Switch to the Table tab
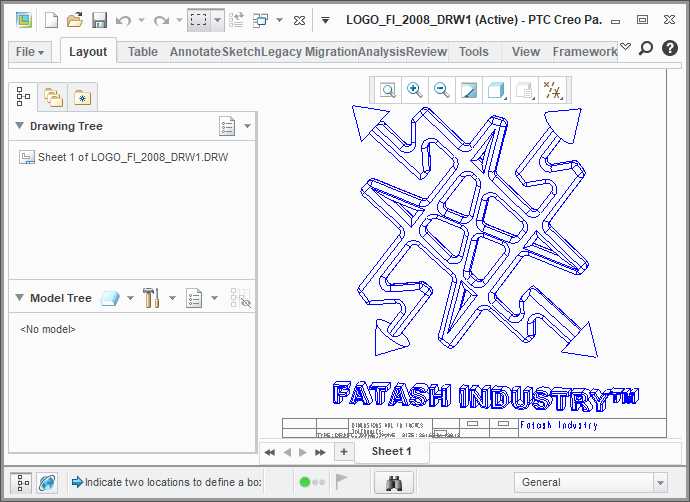The width and height of the screenshot is (690, 502). point(143,52)
